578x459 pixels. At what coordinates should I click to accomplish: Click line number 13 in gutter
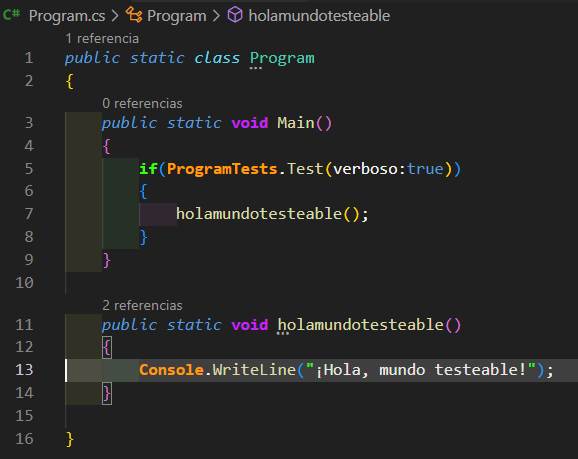coord(24,370)
